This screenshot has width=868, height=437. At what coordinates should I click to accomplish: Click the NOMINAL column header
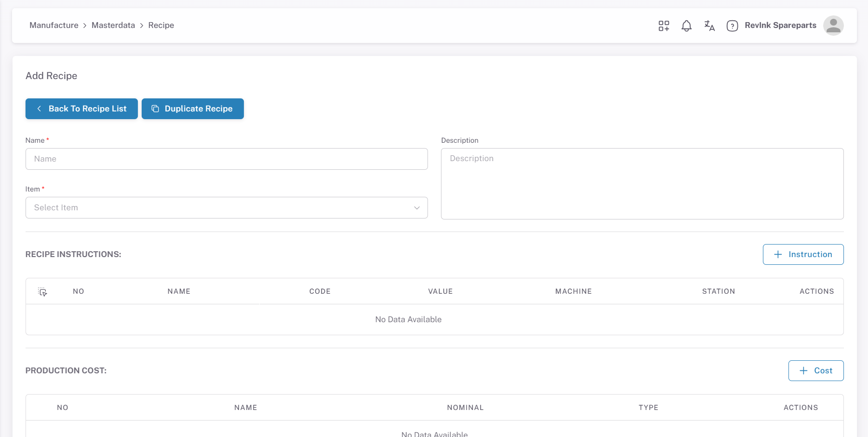click(x=465, y=408)
